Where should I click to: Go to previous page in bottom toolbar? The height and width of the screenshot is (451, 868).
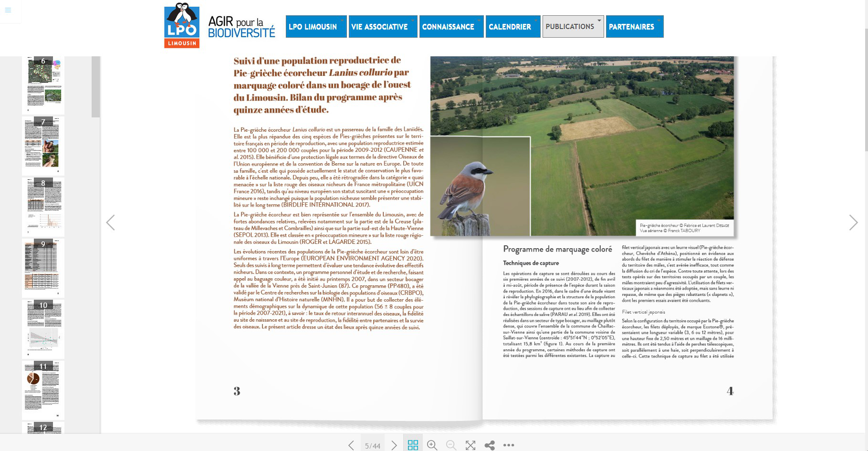(x=351, y=445)
